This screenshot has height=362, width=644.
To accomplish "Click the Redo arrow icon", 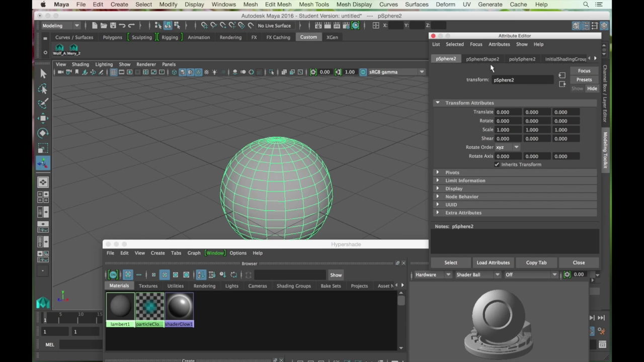I will pos(131,26).
